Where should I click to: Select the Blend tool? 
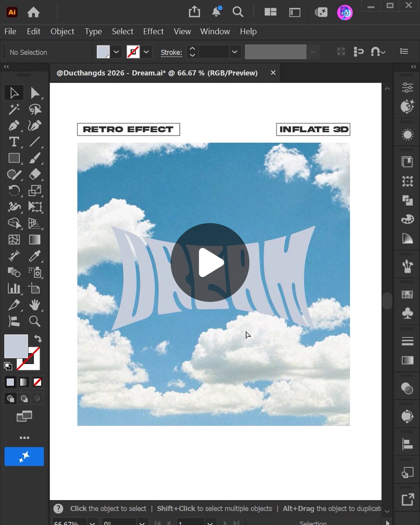pos(14,272)
